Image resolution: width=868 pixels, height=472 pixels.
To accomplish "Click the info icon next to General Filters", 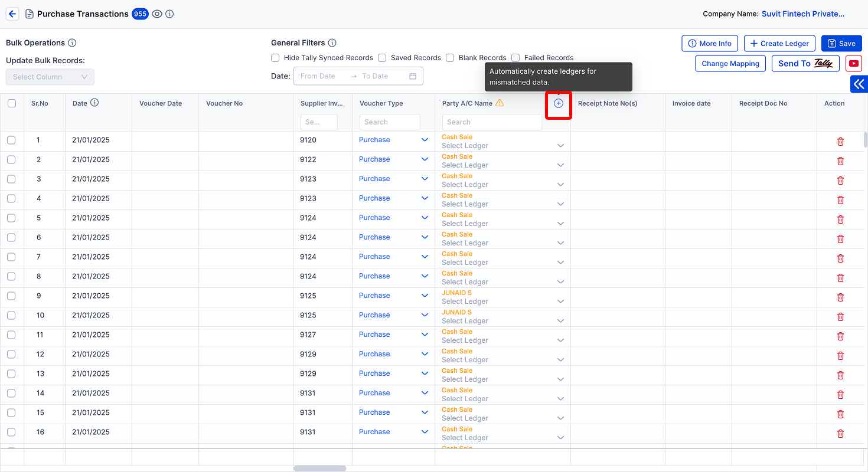I will [332, 43].
